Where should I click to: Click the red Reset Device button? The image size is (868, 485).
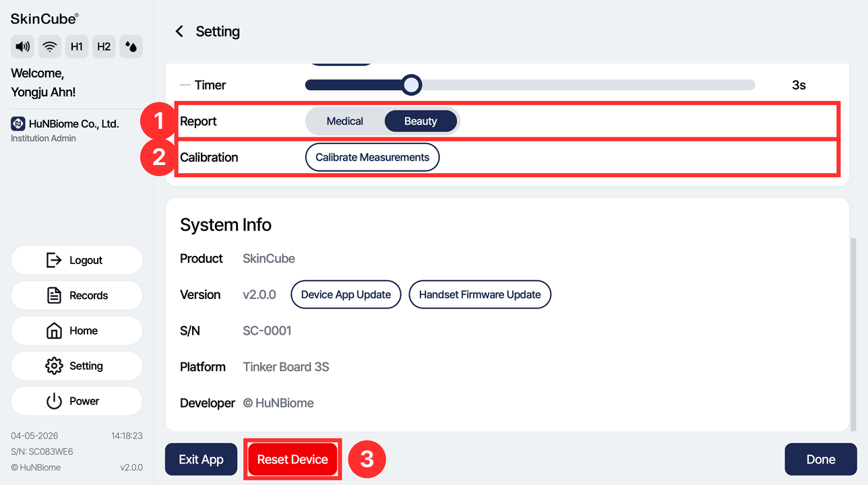click(292, 459)
